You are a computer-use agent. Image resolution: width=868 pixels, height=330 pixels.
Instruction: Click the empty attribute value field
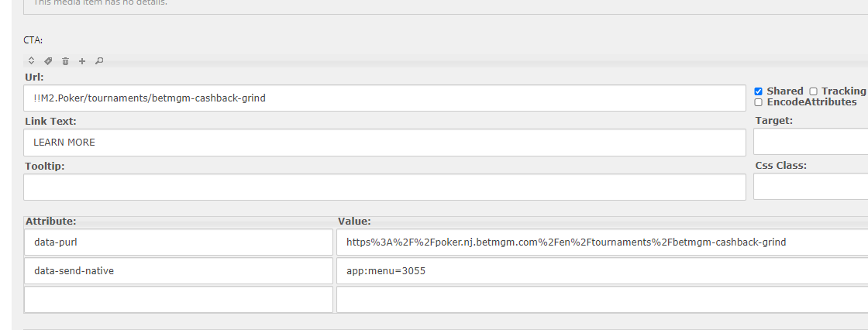(x=602, y=299)
